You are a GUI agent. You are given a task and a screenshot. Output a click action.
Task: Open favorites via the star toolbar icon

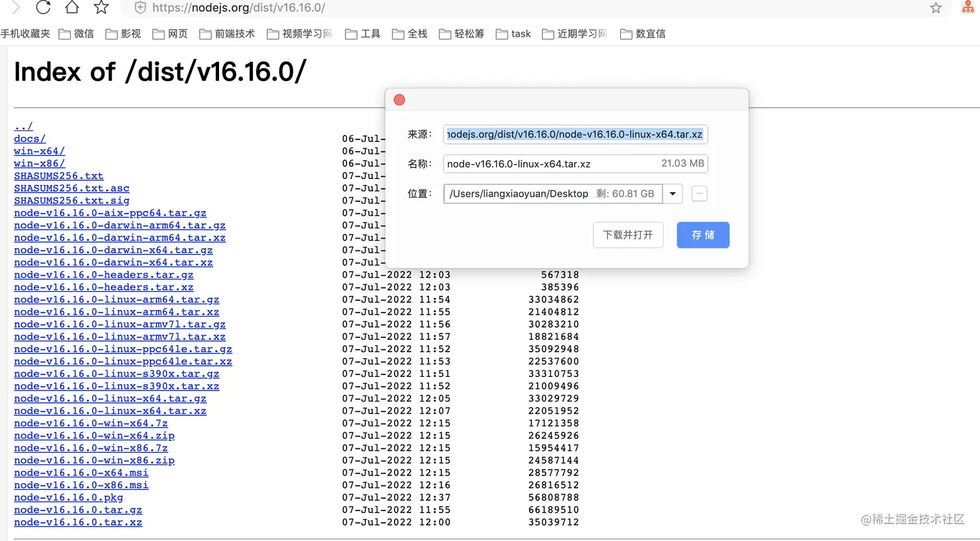coord(100,8)
